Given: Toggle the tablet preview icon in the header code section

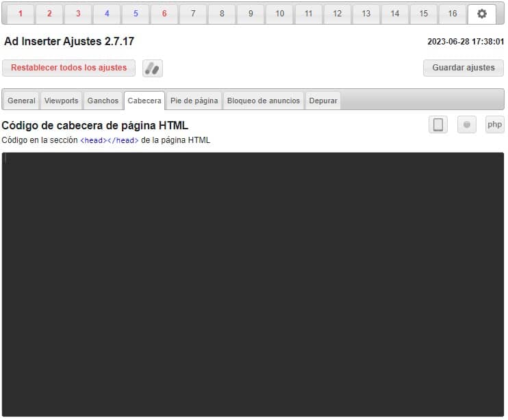Looking at the screenshot, I should (438, 124).
